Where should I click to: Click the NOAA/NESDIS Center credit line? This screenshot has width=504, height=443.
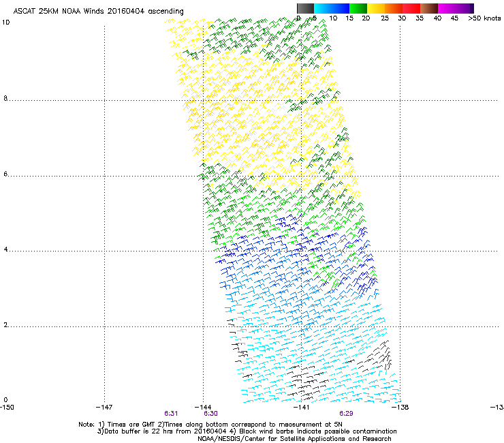(x=294, y=439)
